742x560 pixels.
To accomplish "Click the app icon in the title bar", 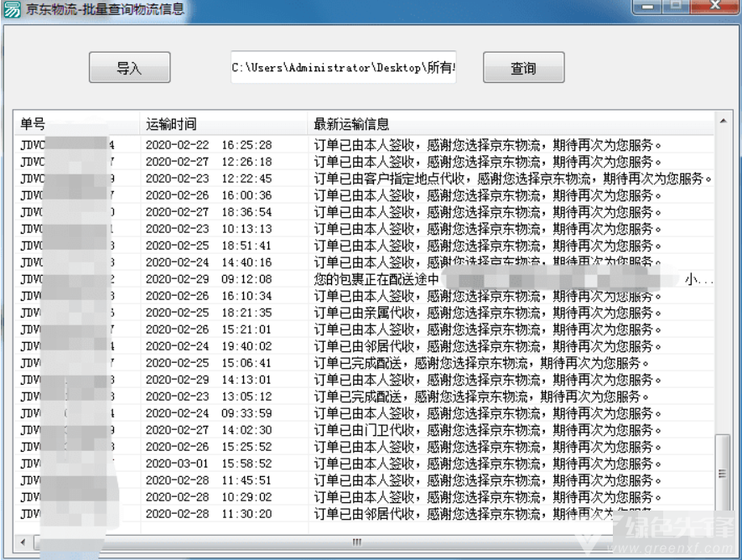I will (12, 9).
